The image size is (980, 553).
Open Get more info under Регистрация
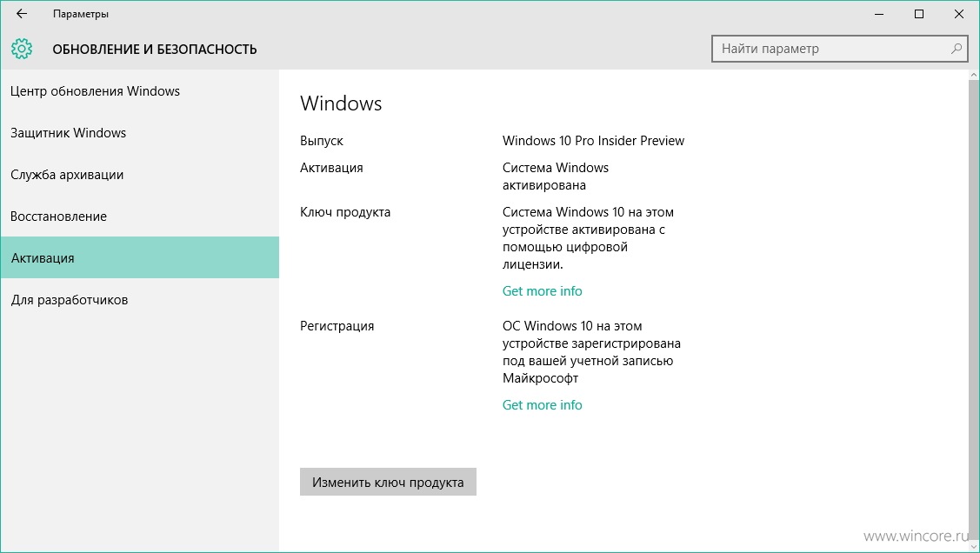[x=542, y=405]
